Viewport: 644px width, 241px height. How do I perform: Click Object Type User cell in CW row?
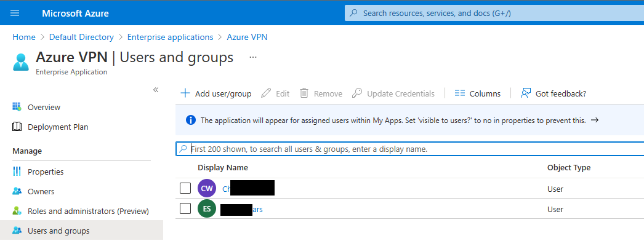[555, 189]
